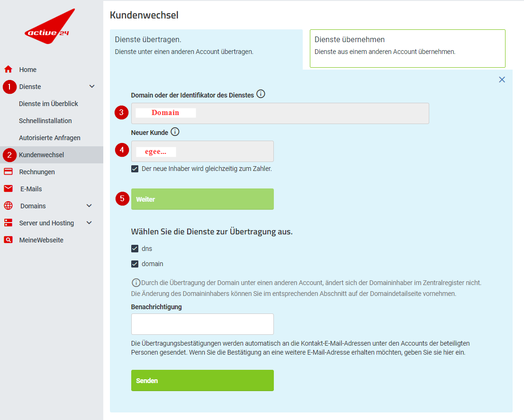The width and height of the screenshot is (524, 420).
Task: Uncheck the dns service checkbox
Action: click(x=135, y=249)
